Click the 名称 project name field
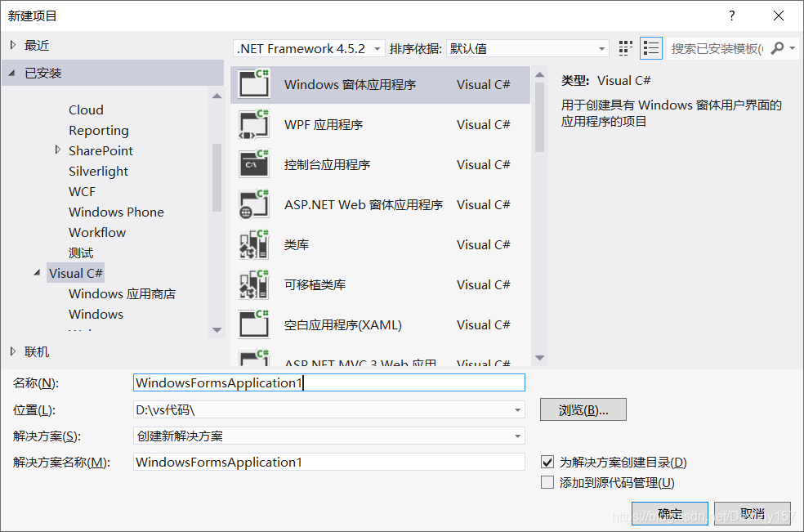The height and width of the screenshot is (532, 804). pos(328,382)
